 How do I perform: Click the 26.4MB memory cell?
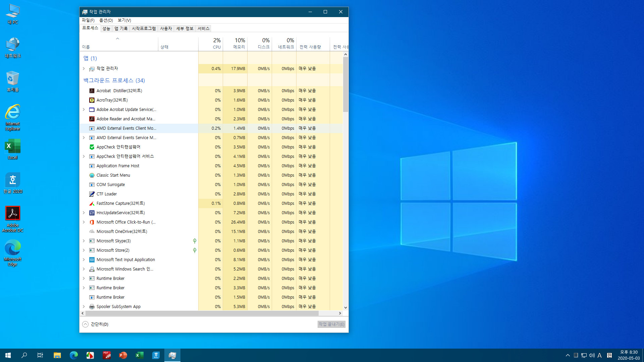coord(235,222)
